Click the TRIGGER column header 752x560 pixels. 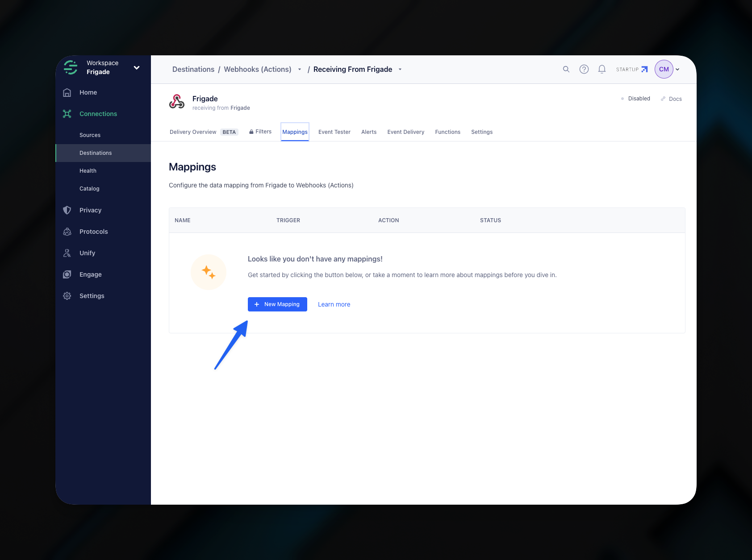point(288,220)
